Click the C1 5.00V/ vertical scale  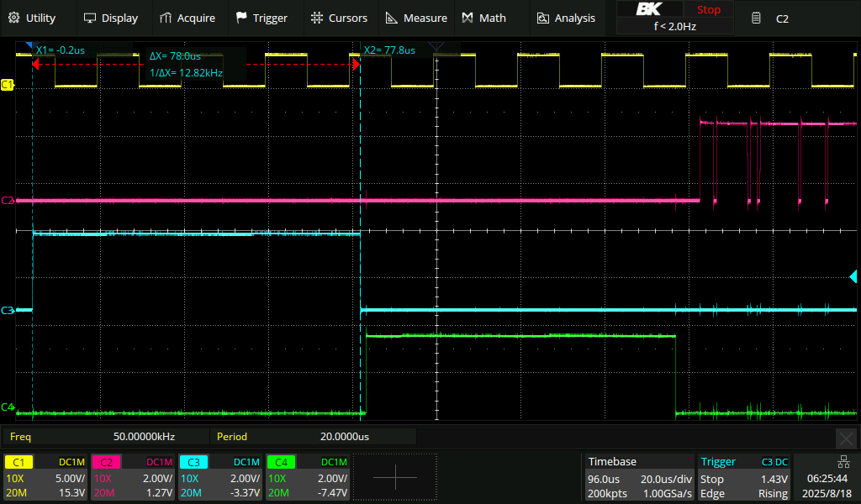[x=71, y=478]
